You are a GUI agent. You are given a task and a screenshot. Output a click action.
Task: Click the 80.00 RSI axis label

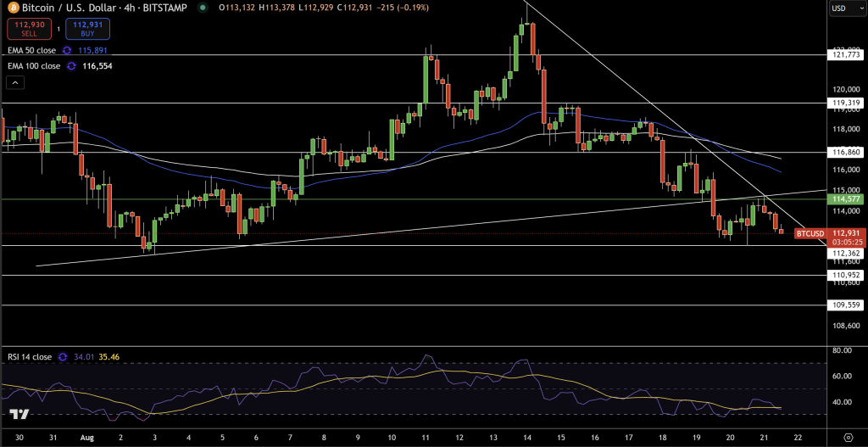[842, 350]
